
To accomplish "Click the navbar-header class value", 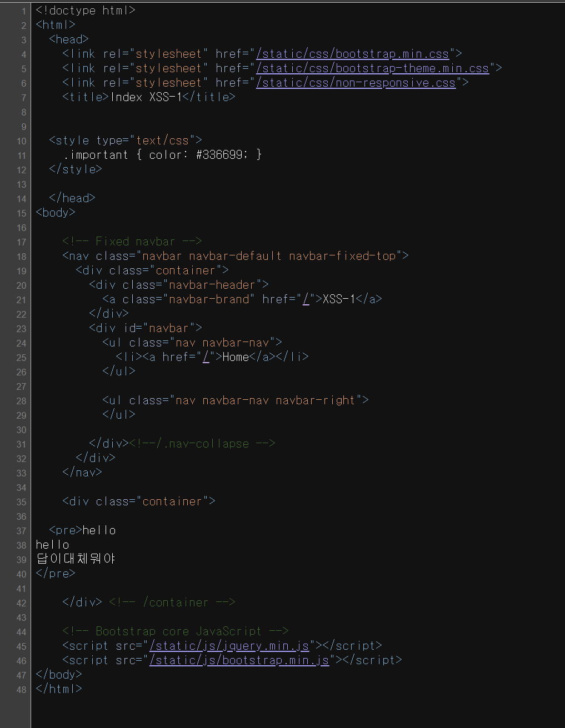I will point(212,285).
